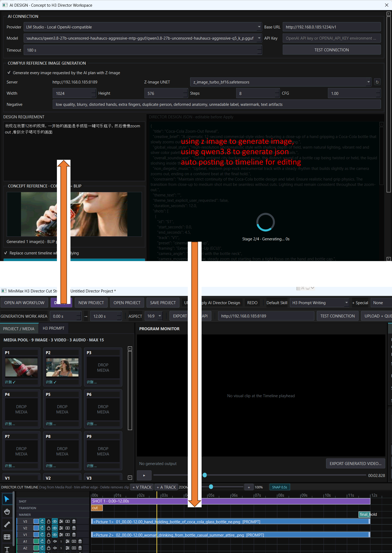This screenshot has width=392, height=553.
Task: Delete the V3 track with trash icon
Action: (x=74, y=521)
